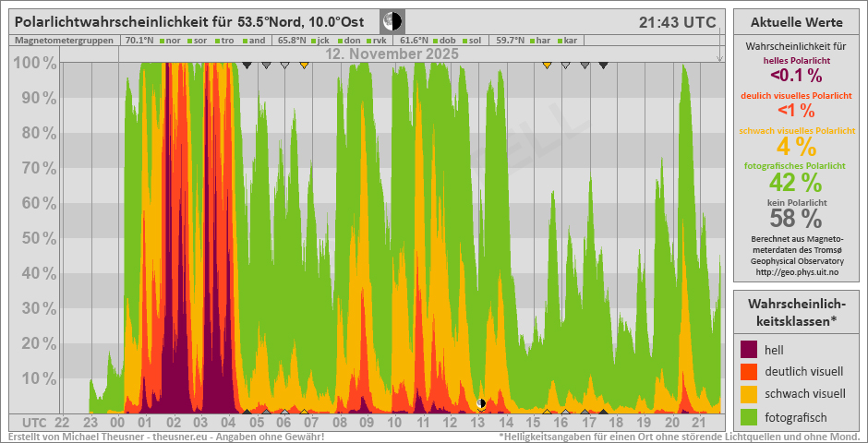Click the '12. November 2025' date label

392,54
